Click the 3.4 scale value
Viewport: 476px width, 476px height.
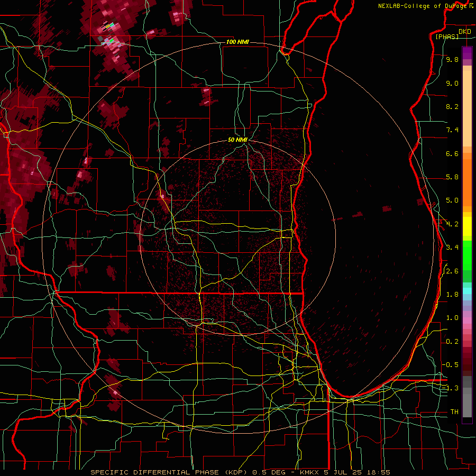click(452, 248)
